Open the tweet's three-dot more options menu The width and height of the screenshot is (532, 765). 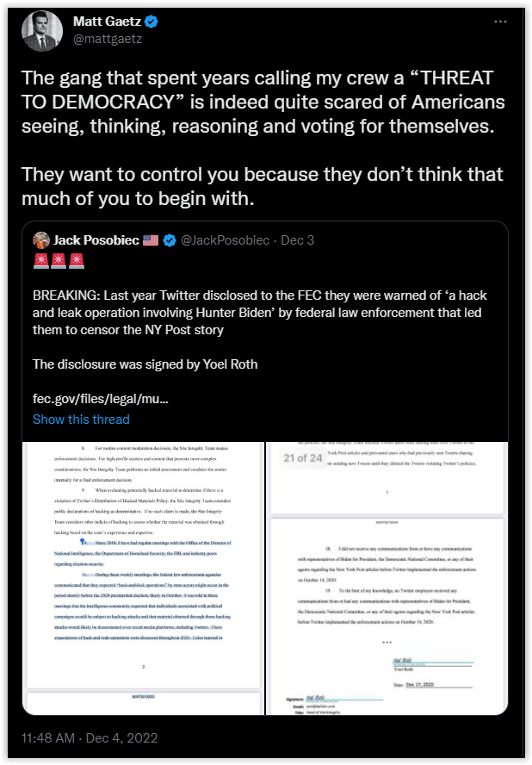pyautogui.click(x=500, y=21)
